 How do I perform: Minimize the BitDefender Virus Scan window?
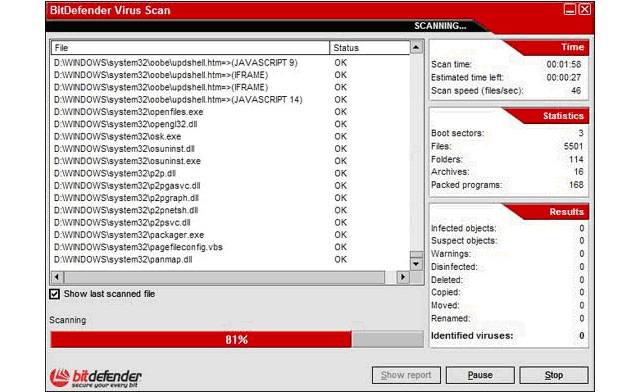tap(570, 9)
